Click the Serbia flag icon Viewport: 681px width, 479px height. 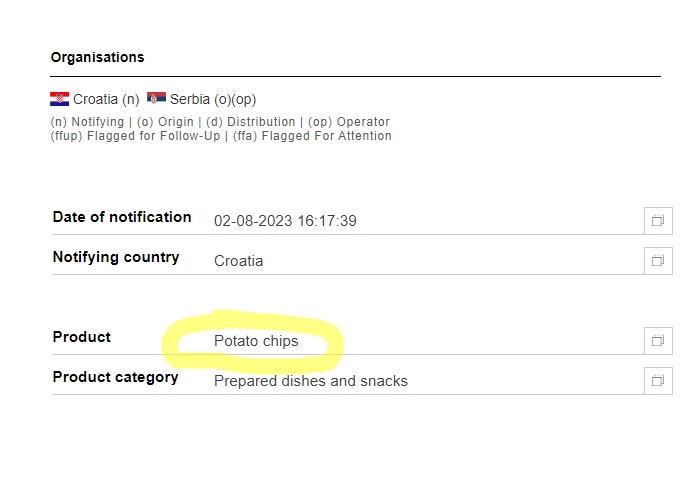click(x=156, y=99)
